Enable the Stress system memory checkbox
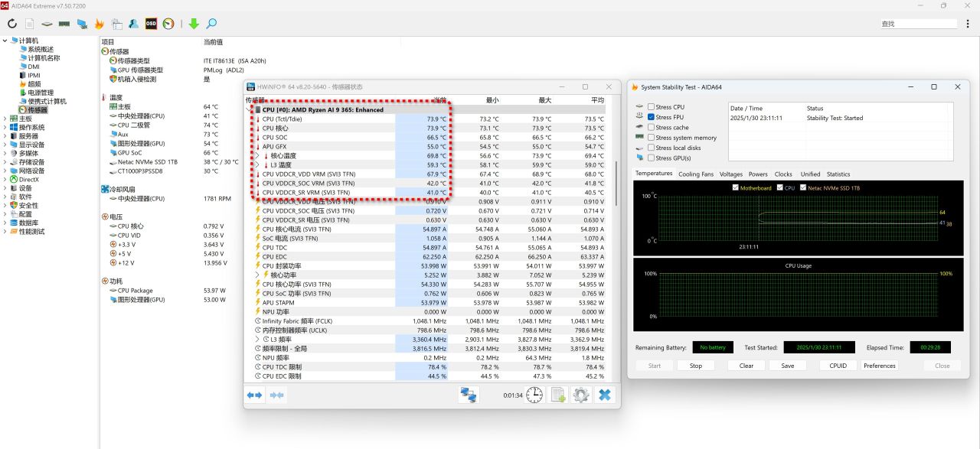 (x=651, y=138)
